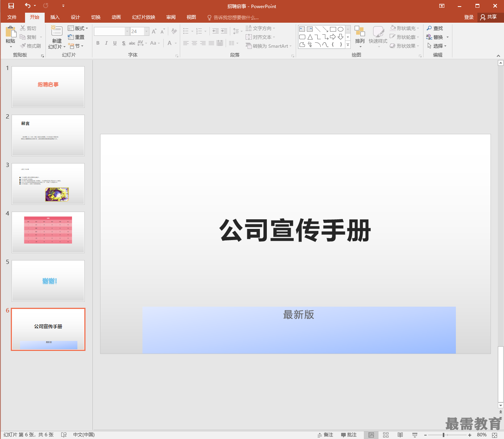This screenshot has width=504, height=439.
Task: Click the Undo arrow icon
Action: point(28,6)
